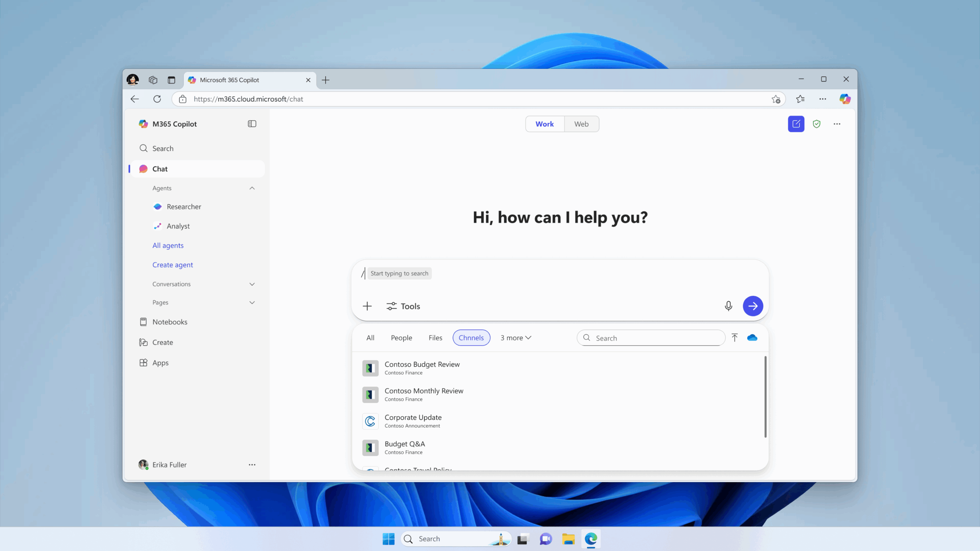Select the Work mode toggle
Screen dimensions: 980x551
[544, 124]
